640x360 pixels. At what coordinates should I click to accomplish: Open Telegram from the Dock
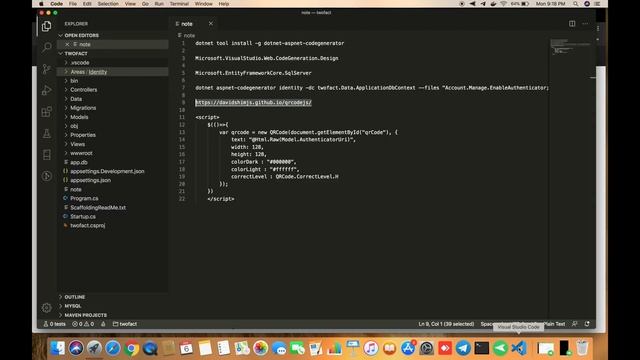(x=463, y=348)
